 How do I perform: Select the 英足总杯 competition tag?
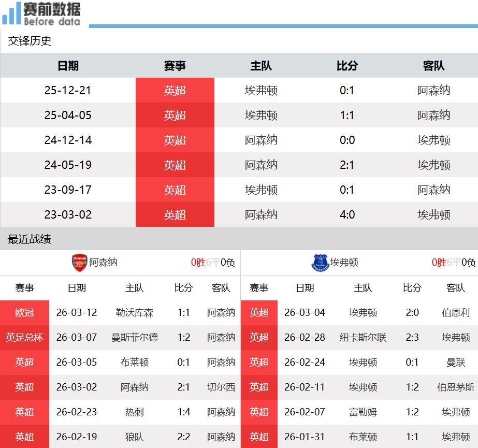coord(24,338)
